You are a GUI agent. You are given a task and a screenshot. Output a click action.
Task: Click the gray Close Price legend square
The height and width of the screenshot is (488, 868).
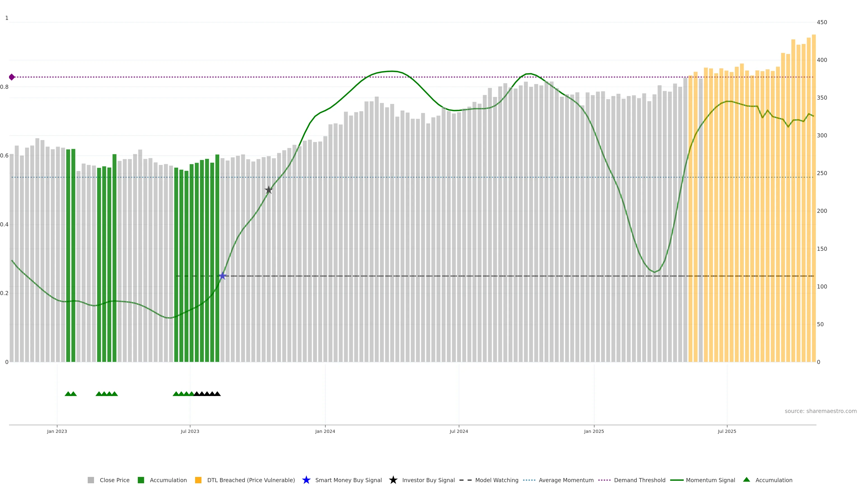91,480
